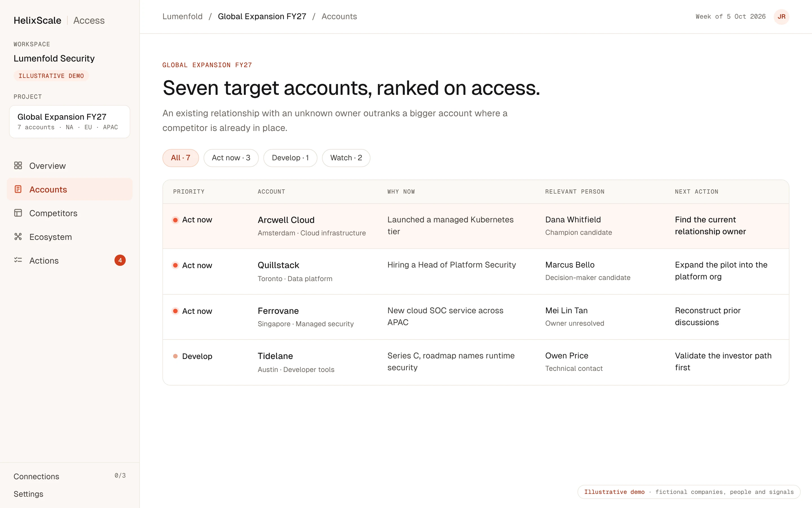Click the red Actions badge showing 4
812x508 pixels.
[x=120, y=260]
